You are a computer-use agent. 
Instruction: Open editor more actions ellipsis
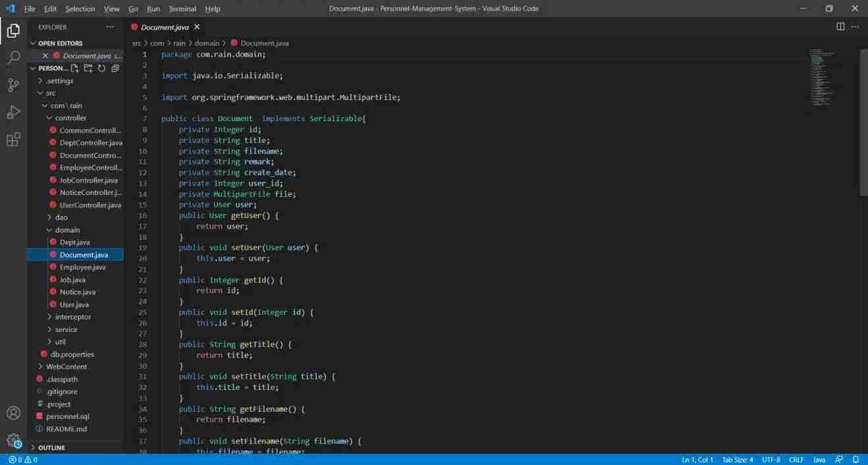(855, 26)
